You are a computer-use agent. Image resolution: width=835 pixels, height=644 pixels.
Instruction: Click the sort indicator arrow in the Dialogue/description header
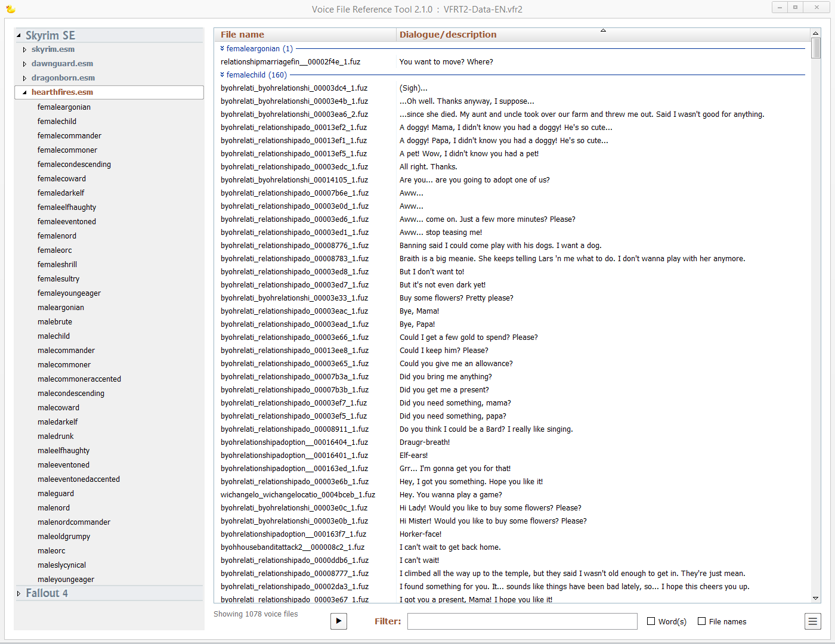603,30
